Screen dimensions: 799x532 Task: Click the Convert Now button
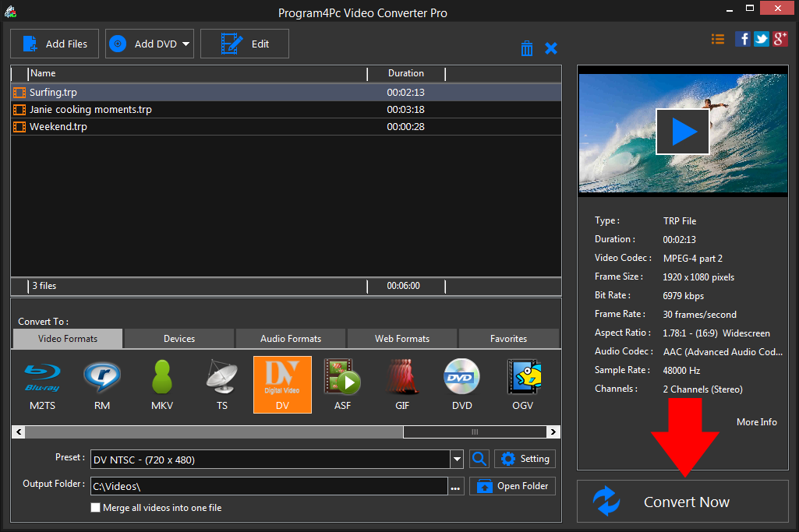[x=686, y=501]
